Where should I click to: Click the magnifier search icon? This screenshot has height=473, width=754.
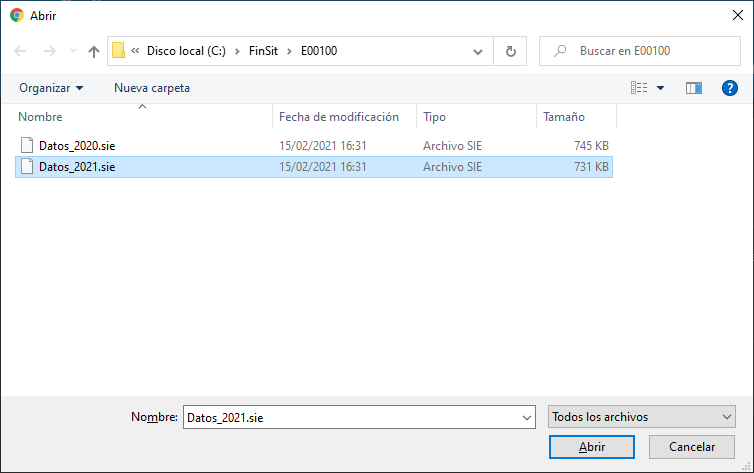560,51
